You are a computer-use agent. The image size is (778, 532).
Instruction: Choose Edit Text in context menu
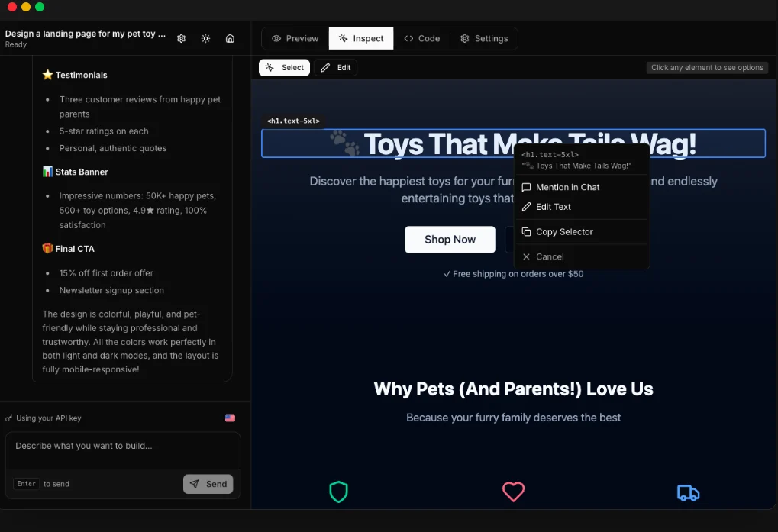pyautogui.click(x=582, y=207)
